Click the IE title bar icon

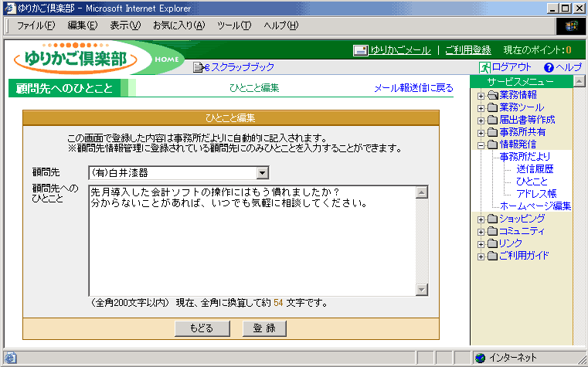(x=10, y=8)
